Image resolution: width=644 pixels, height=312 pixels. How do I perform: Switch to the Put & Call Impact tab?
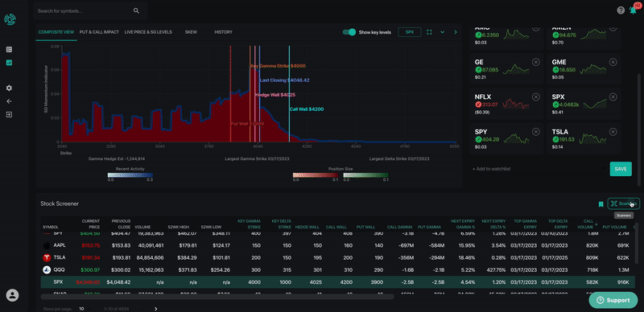coord(99,32)
